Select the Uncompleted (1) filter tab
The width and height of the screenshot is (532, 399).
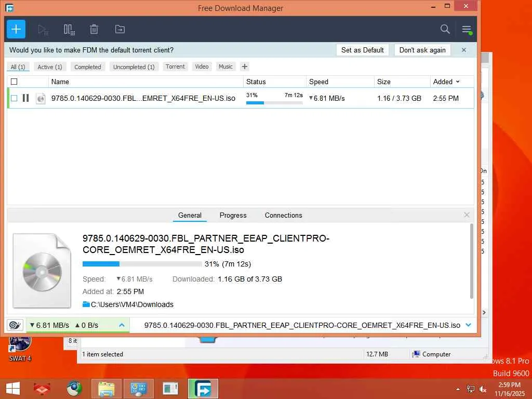(134, 67)
